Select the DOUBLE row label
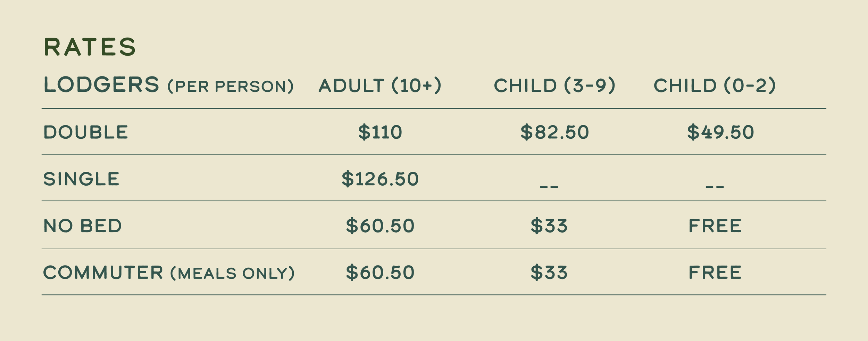 [x=86, y=132]
